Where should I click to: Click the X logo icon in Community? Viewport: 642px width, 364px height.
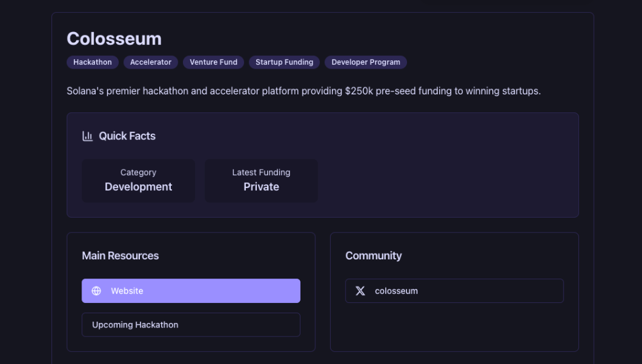pos(360,291)
